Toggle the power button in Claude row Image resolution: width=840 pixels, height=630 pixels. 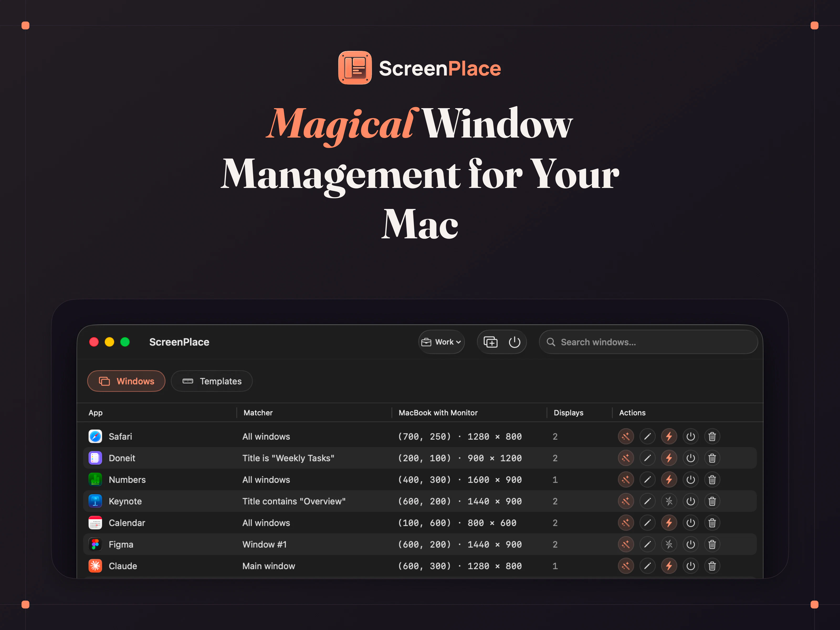pyautogui.click(x=691, y=566)
